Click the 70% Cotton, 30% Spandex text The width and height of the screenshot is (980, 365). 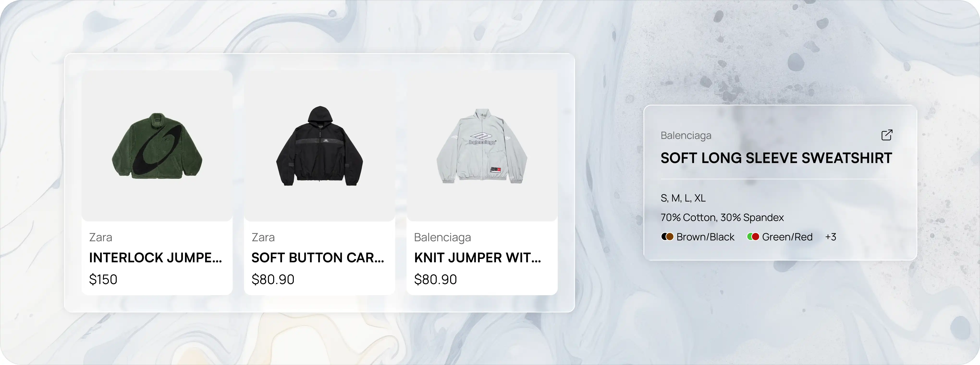coord(723,217)
